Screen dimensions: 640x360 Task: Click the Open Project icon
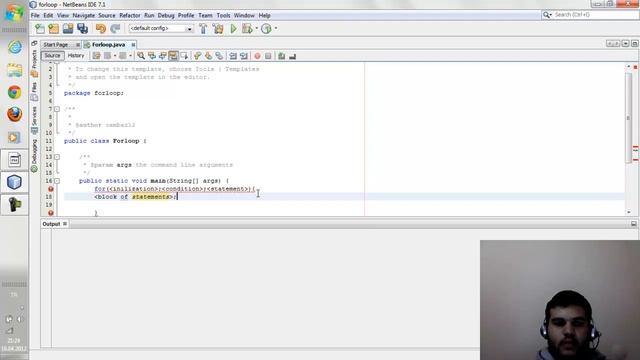coord(68,29)
